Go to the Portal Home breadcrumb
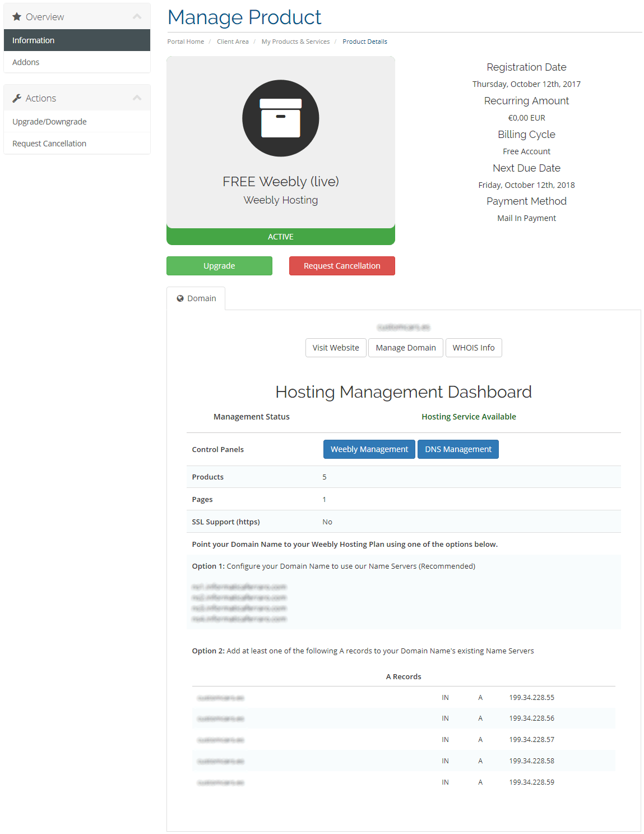Image resolution: width=644 pixels, height=834 pixels. 186,42
